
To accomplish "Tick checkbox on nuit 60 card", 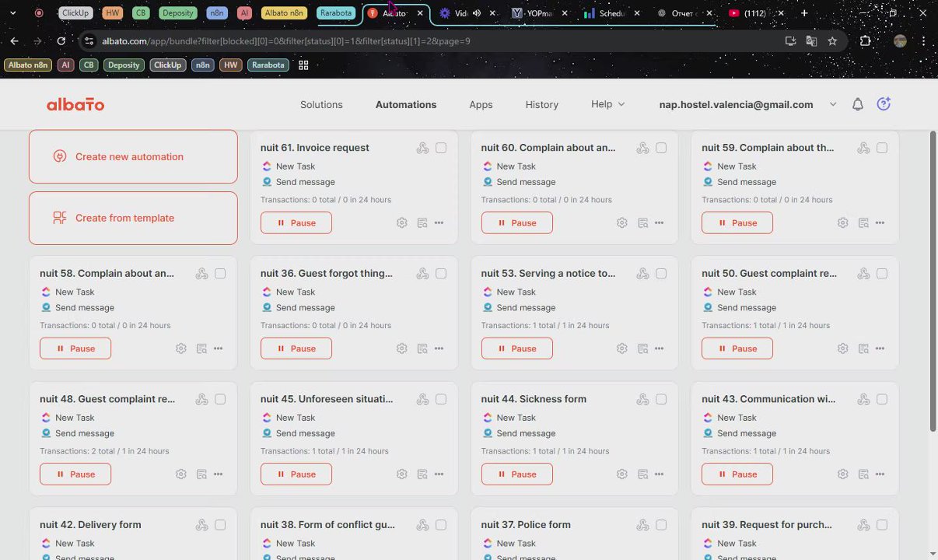I will coord(661,148).
